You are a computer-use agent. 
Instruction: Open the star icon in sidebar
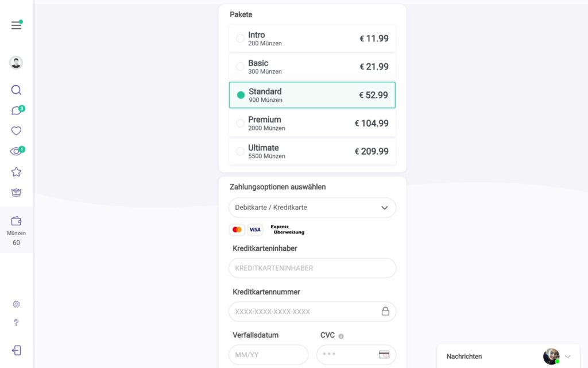[x=16, y=172]
